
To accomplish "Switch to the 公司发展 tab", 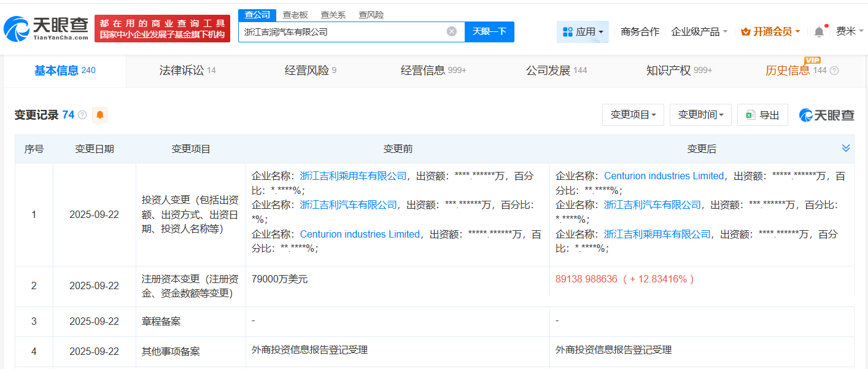I will (556, 71).
